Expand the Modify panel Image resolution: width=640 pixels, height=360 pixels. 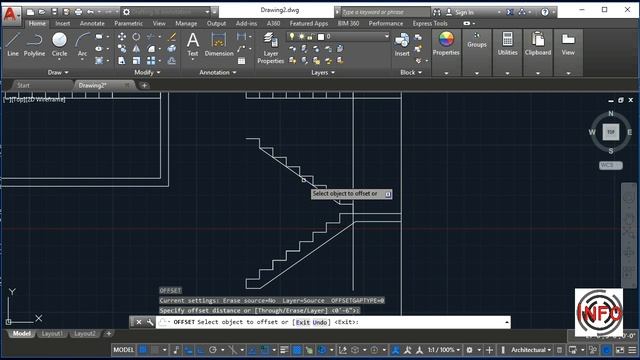(147, 72)
